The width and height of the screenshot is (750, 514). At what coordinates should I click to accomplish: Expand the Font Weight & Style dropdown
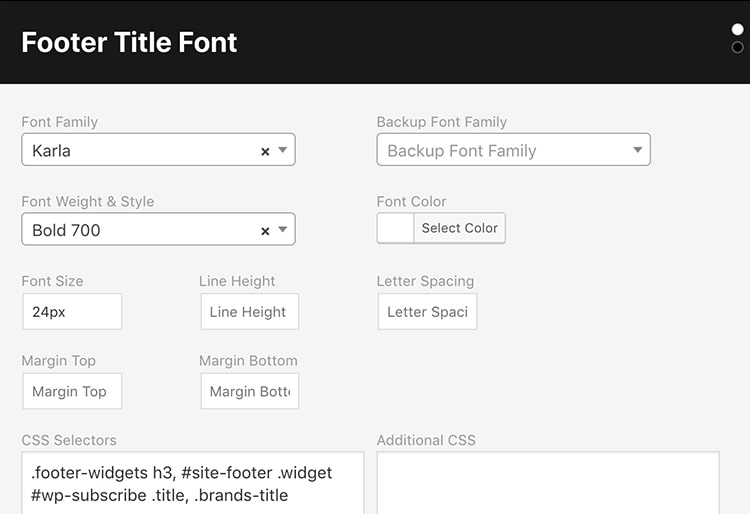tap(283, 230)
